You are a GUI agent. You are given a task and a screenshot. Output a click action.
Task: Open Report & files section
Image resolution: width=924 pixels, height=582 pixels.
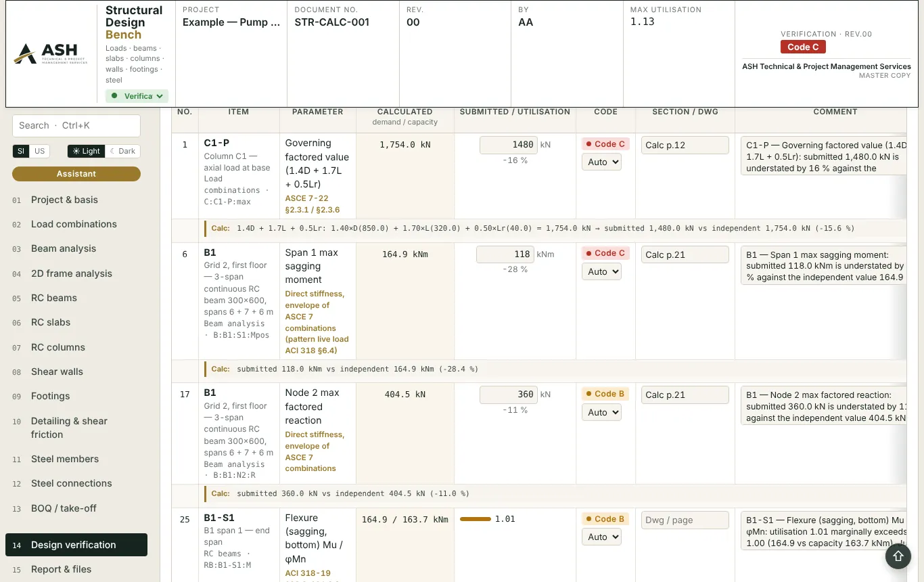pyautogui.click(x=76, y=569)
